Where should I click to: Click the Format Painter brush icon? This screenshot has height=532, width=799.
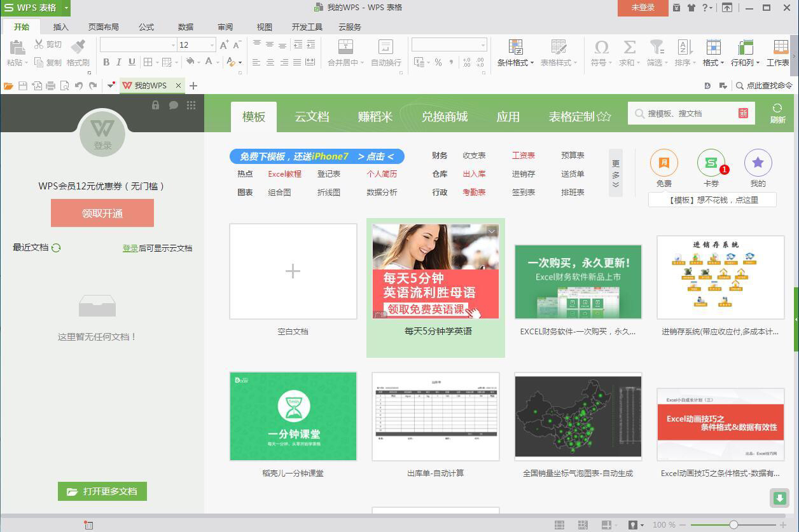pyautogui.click(x=78, y=46)
